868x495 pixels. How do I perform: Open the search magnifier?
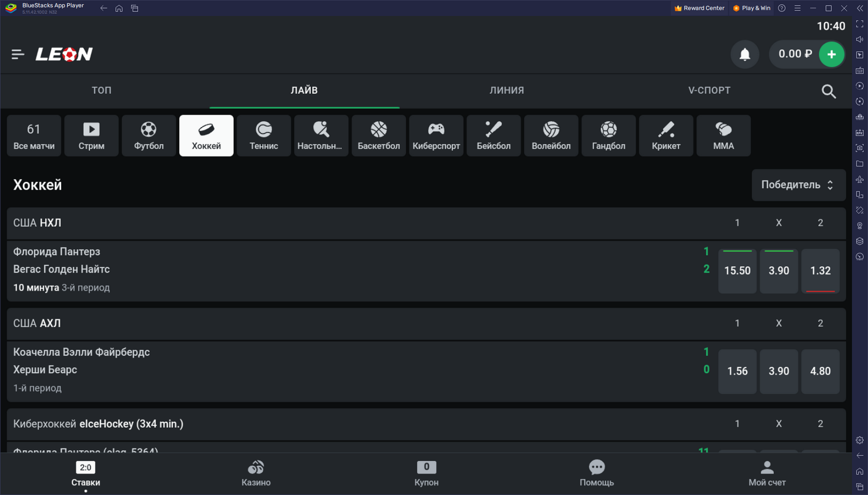[828, 91]
